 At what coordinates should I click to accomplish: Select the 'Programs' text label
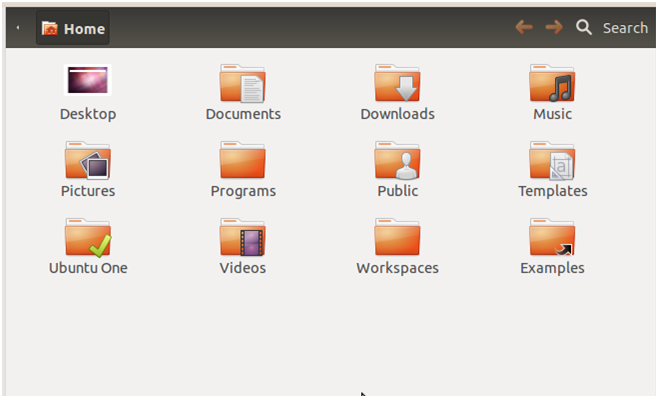[x=243, y=192]
